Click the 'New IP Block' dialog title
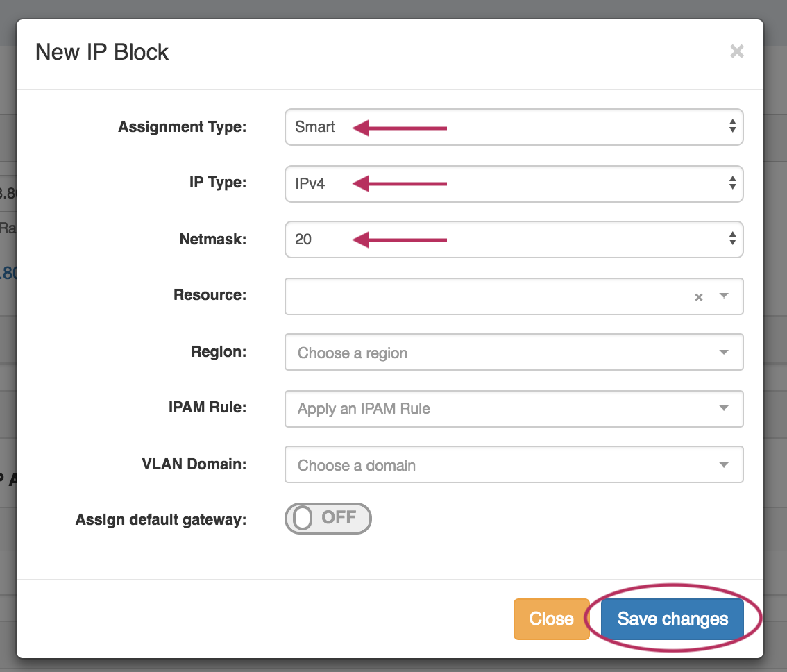The image size is (787, 672). click(102, 52)
